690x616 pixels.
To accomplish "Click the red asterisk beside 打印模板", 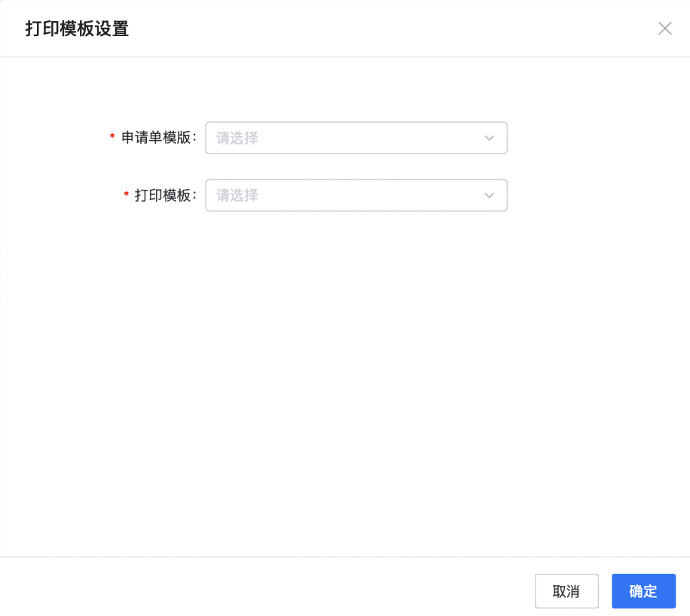I will point(126,194).
